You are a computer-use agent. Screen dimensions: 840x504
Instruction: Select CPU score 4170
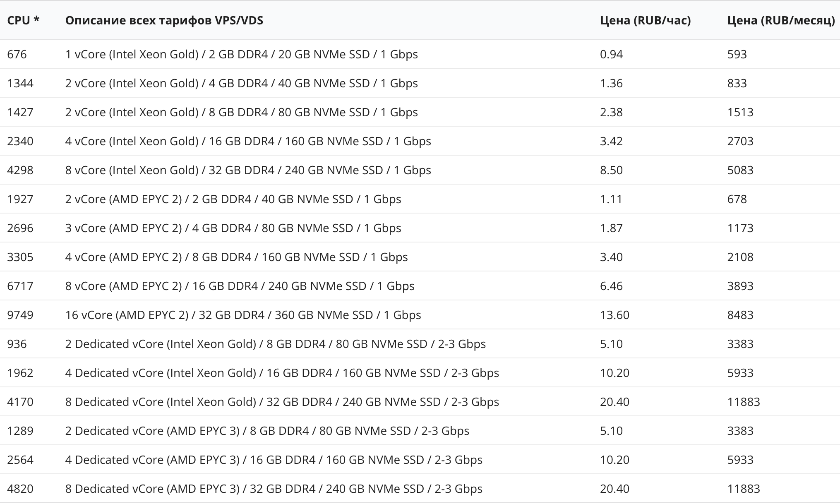pyautogui.click(x=20, y=402)
